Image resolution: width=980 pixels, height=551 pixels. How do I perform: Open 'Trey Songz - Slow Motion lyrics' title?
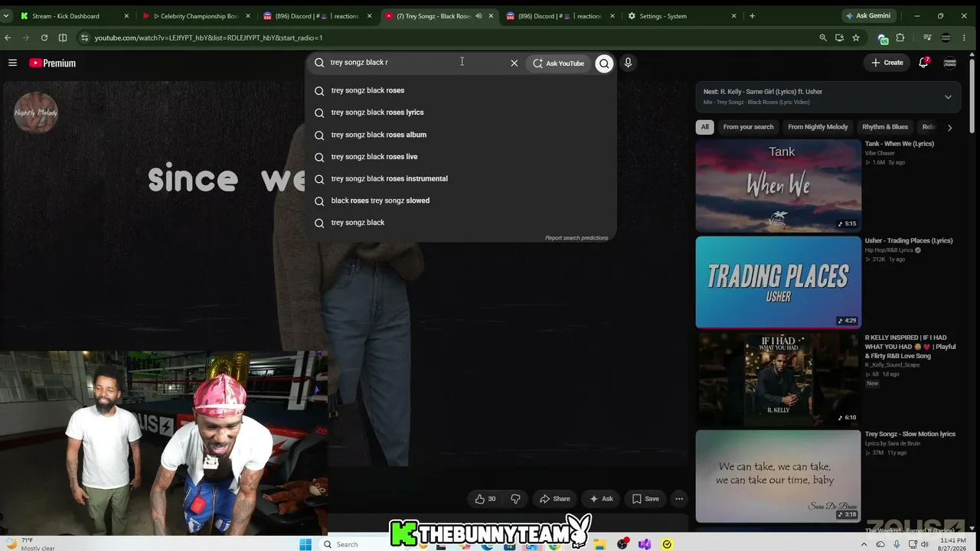pos(910,434)
